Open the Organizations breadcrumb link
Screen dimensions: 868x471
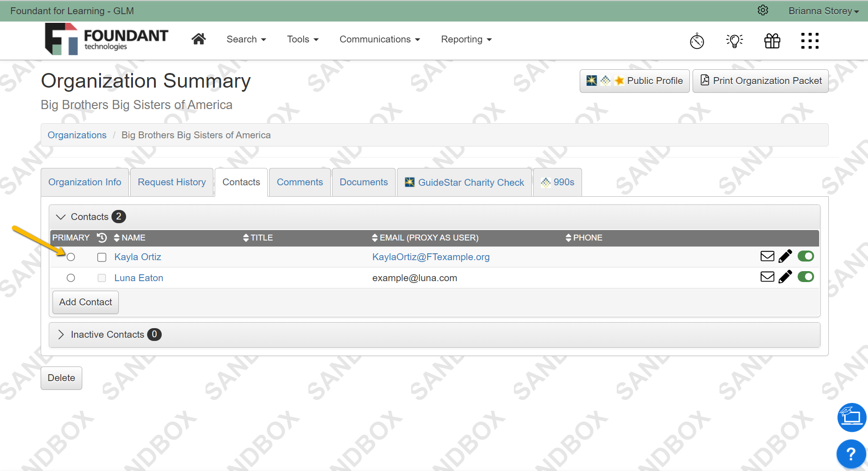point(77,135)
